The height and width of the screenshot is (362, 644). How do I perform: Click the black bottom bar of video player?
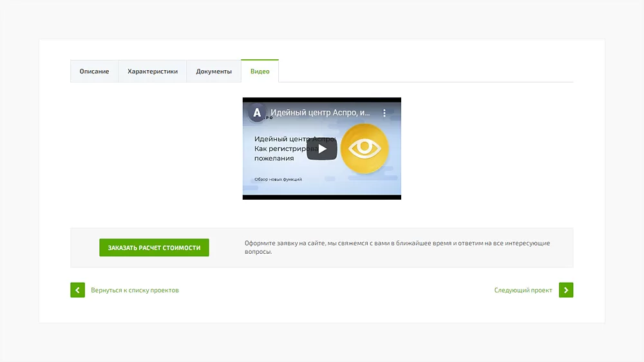[321, 197]
